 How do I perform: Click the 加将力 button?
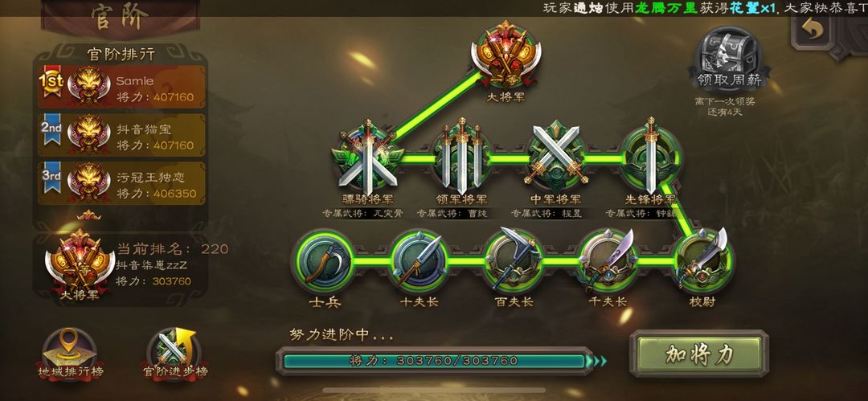(700, 354)
